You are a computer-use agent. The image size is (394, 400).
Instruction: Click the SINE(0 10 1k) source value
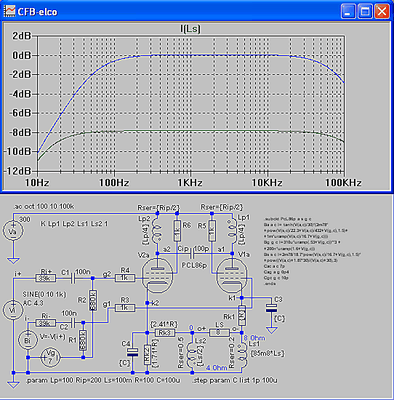click(44, 295)
